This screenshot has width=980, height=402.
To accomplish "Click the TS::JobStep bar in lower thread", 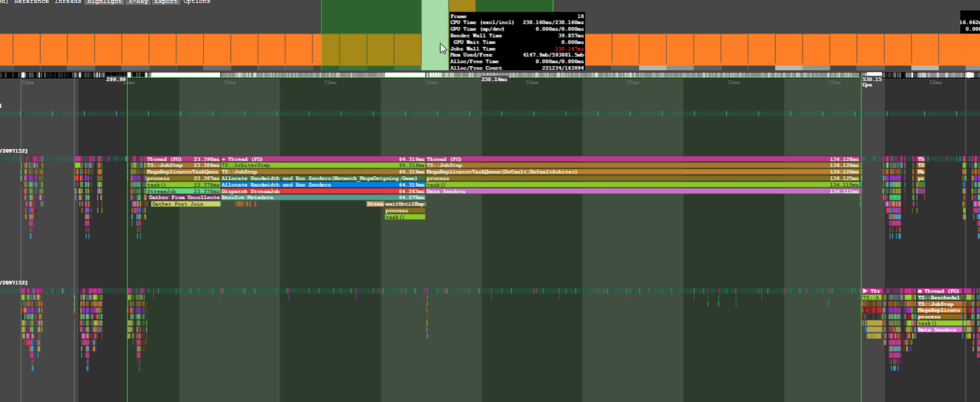I will pos(942,304).
